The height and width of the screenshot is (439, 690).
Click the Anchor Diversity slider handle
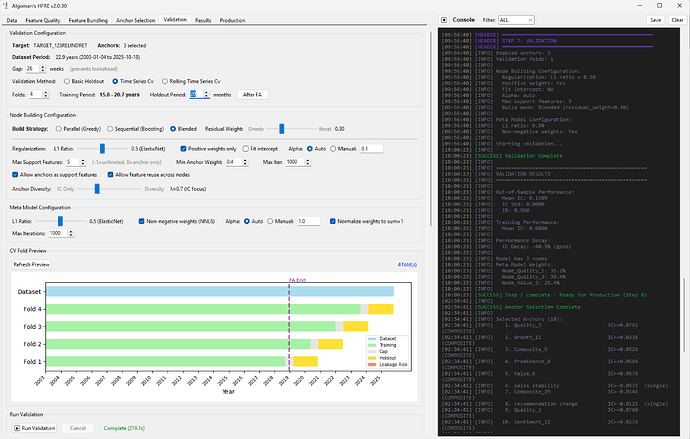(x=97, y=189)
